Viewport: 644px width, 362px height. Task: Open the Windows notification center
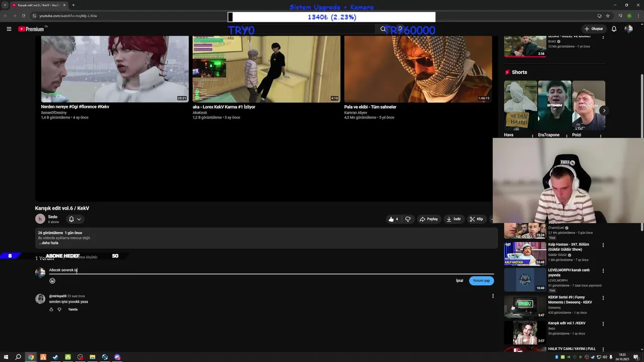click(x=636, y=357)
